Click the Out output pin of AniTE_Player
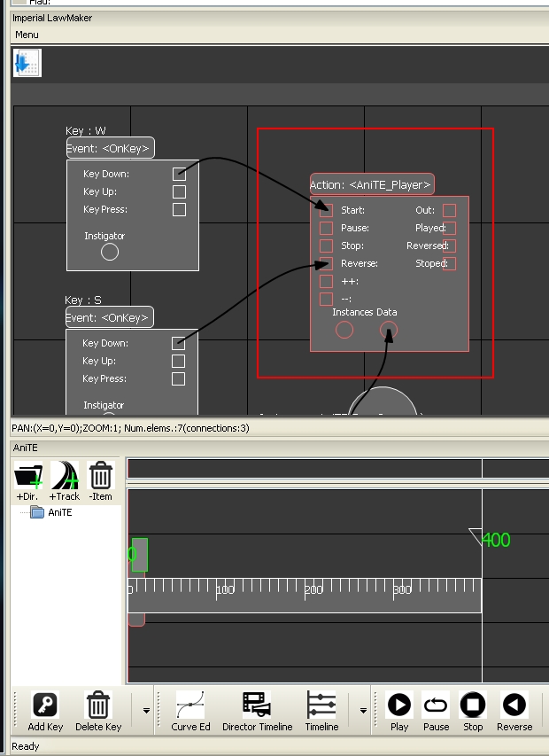 (x=449, y=210)
